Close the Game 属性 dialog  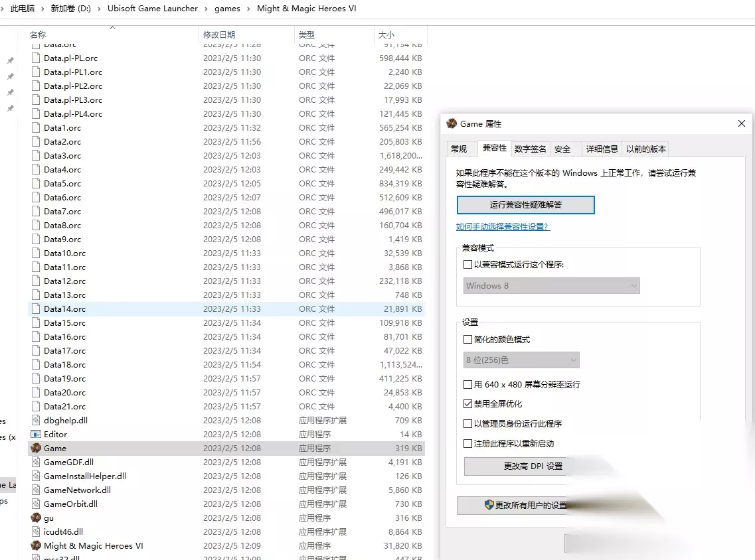click(742, 123)
